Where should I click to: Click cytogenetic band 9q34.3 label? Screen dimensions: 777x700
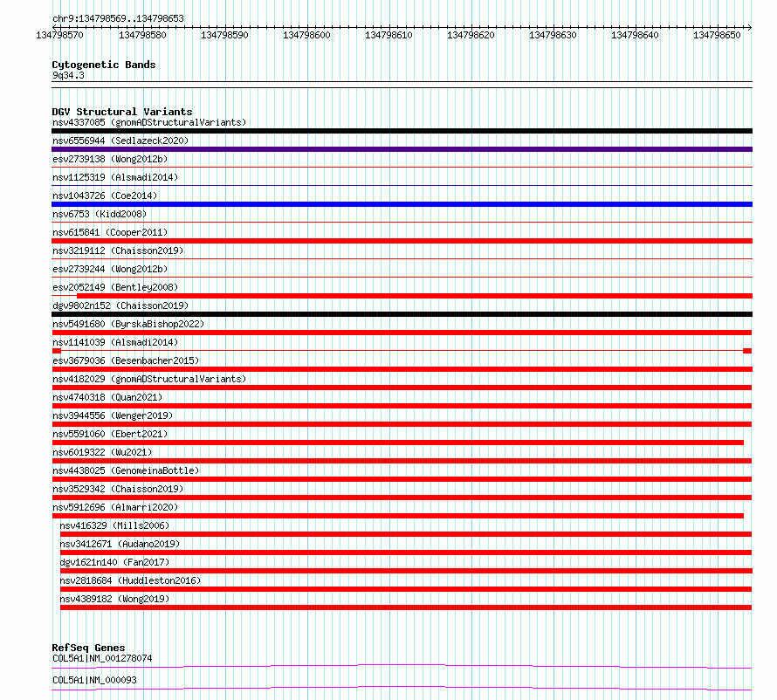(x=68, y=75)
